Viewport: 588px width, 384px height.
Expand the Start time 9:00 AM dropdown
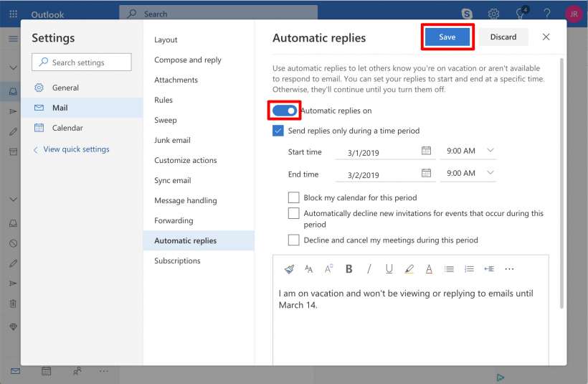click(490, 151)
